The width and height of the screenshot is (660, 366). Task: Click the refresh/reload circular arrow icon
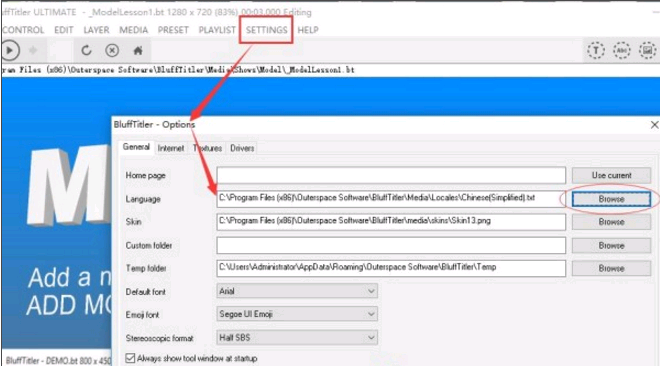pos(86,50)
